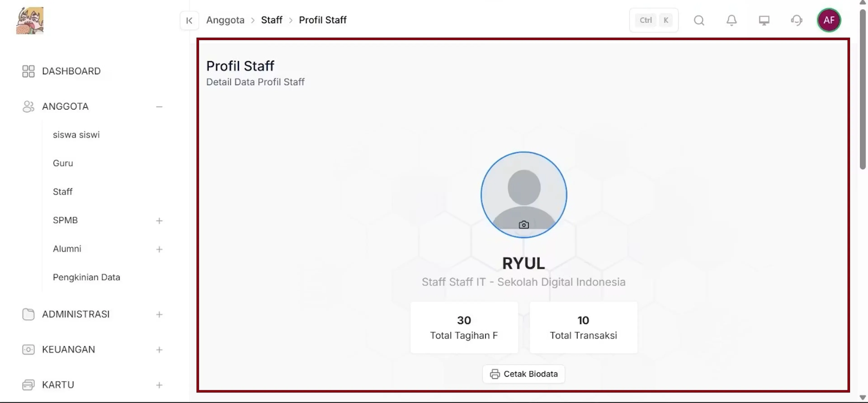
Task: Click 'Detail Data Profil Staff' subtitle
Action: click(255, 82)
